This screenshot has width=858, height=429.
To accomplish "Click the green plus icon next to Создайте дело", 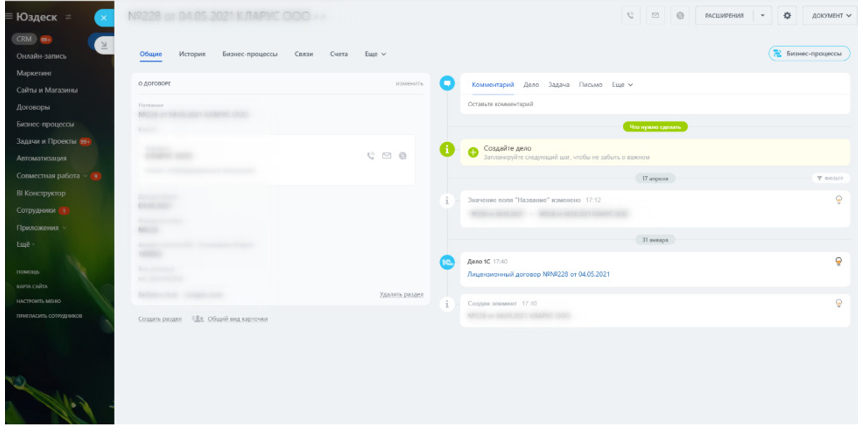I will [473, 152].
